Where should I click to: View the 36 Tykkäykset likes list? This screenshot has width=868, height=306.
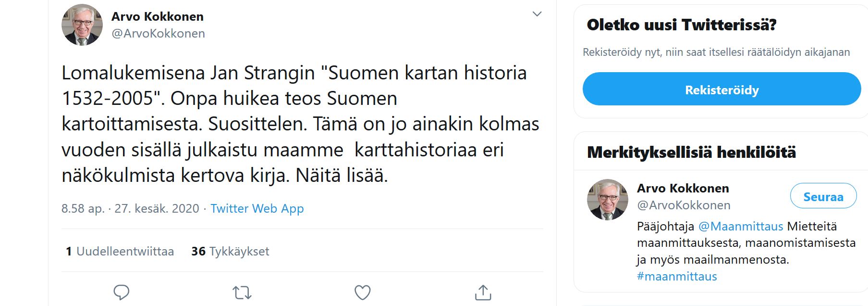click(x=230, y=251)
